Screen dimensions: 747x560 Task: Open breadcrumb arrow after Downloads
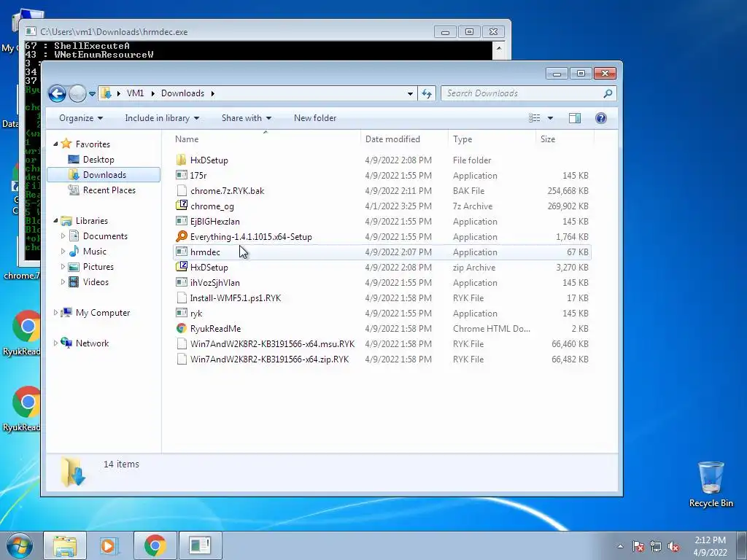pyautogui.click(x=212, y=93)
